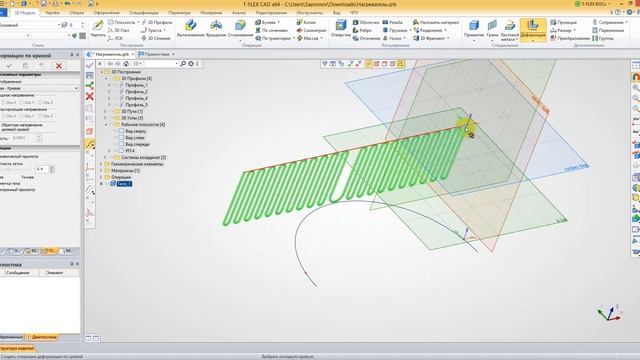The height and width of the screenshot is (360, 640).
Task: Select Профиль_1 in the model tree
Action: 136,85
